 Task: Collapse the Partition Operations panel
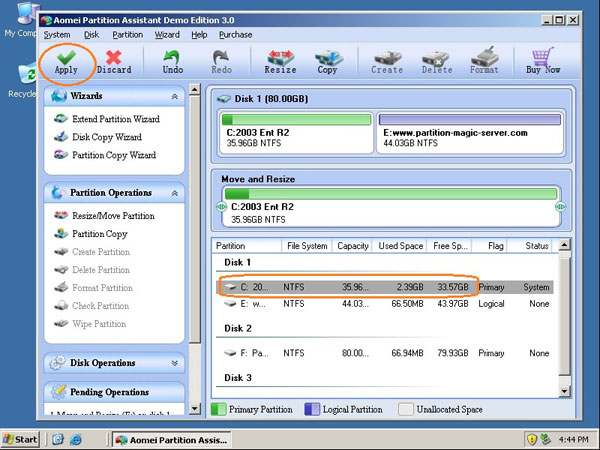click(x=176, y=192)
